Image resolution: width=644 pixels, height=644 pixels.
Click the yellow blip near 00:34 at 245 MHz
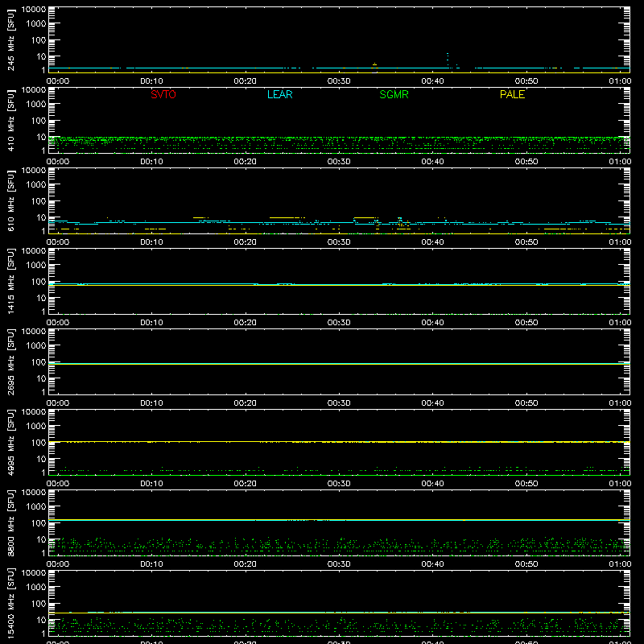pos(374,64)
